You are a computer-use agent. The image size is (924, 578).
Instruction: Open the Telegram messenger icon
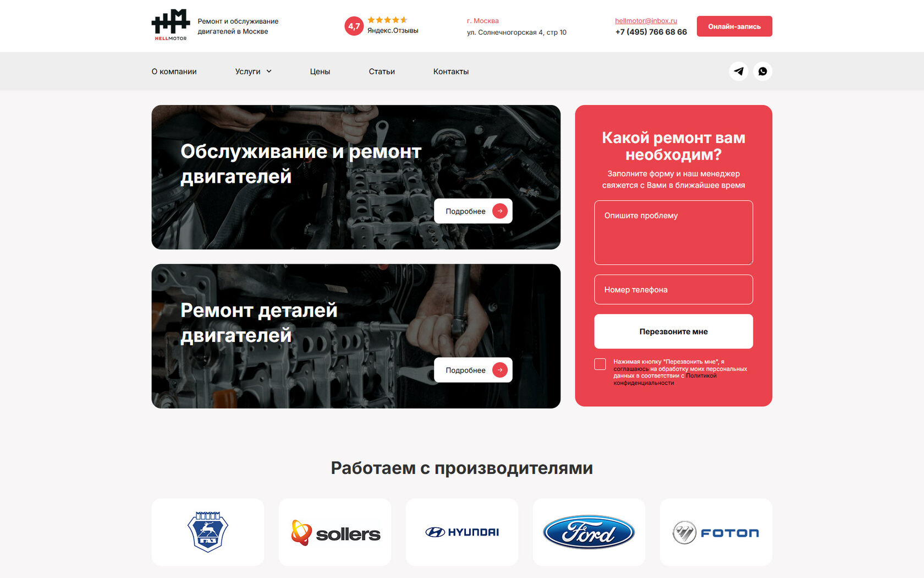pyautogui.click(x=739, y=72)
